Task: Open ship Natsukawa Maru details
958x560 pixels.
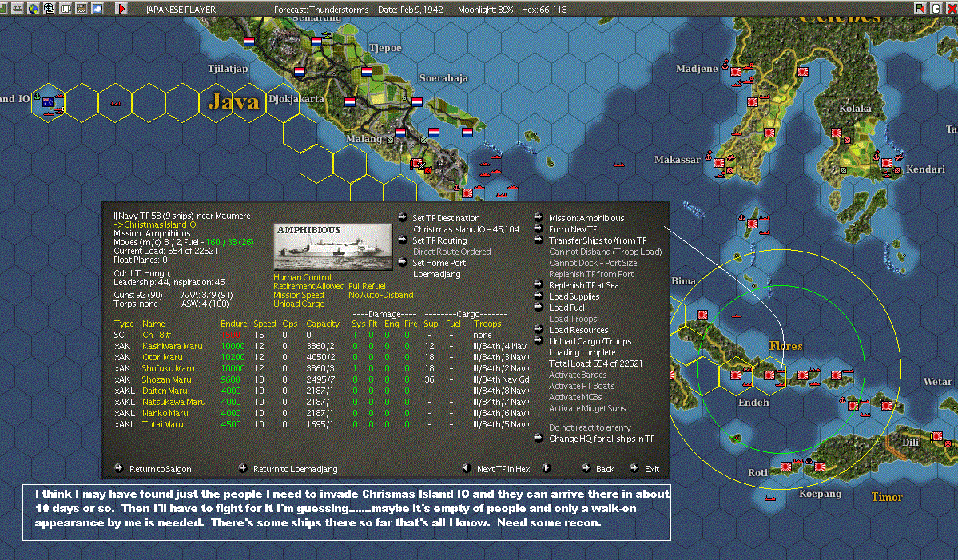Action: pyautogui.click(x=173, y=402)
